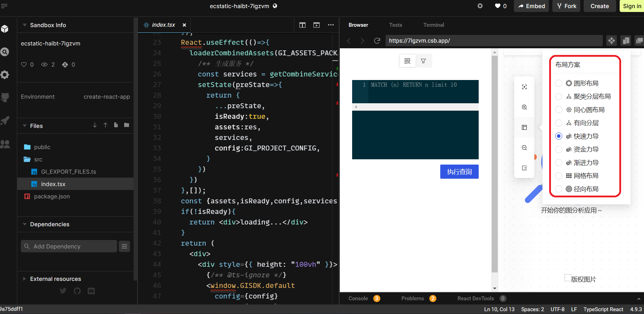Open the Search icon in left sidebar
This screenshot has width=644, height=314.
coord(5,52)
